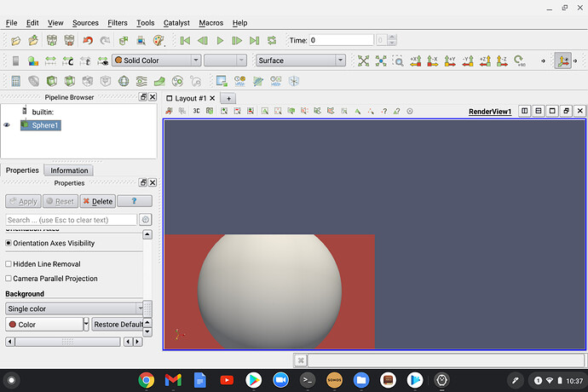Expand Color button dropdown arrow
This screenshot has height=392, width=588.
(x=86, y=324)
